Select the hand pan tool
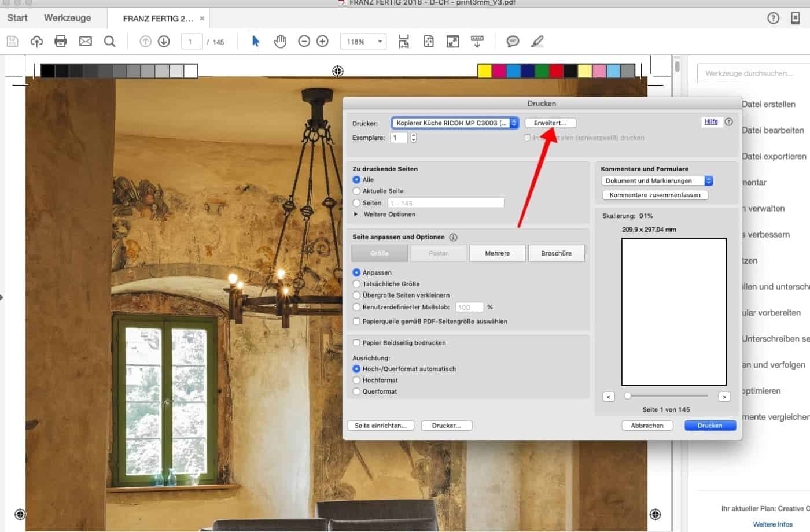This screenshot has height=532, width=810. point(280,41)
